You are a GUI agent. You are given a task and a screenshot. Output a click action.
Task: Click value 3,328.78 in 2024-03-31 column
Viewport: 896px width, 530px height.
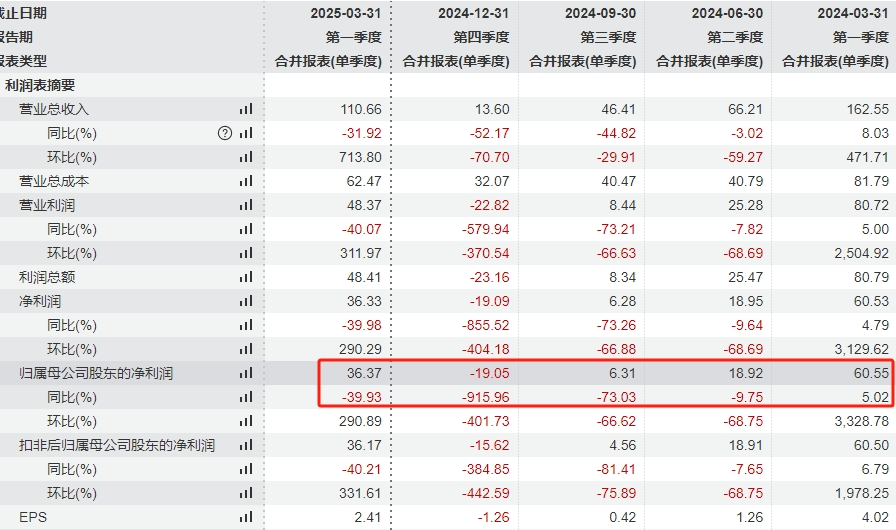[862, 421]
